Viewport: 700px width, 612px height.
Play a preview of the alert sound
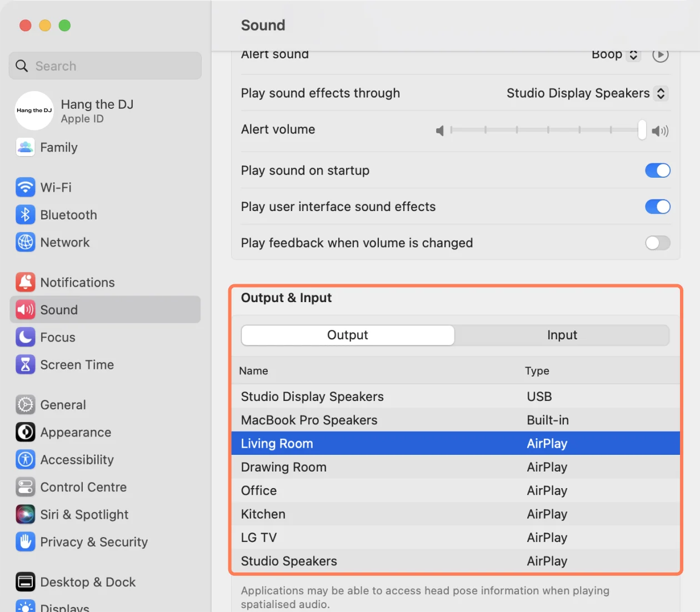pyautogui.click(x=660, y=54)
